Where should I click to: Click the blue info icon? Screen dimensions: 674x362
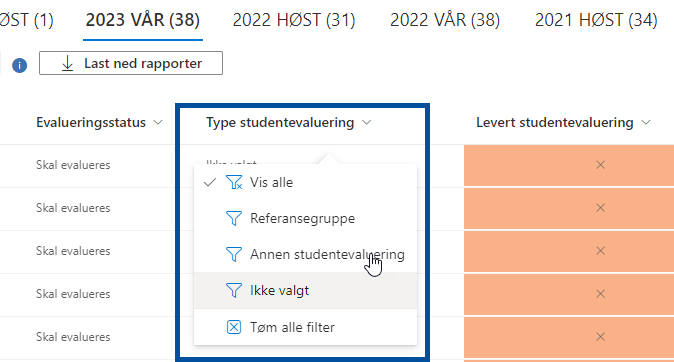(19, 65)
